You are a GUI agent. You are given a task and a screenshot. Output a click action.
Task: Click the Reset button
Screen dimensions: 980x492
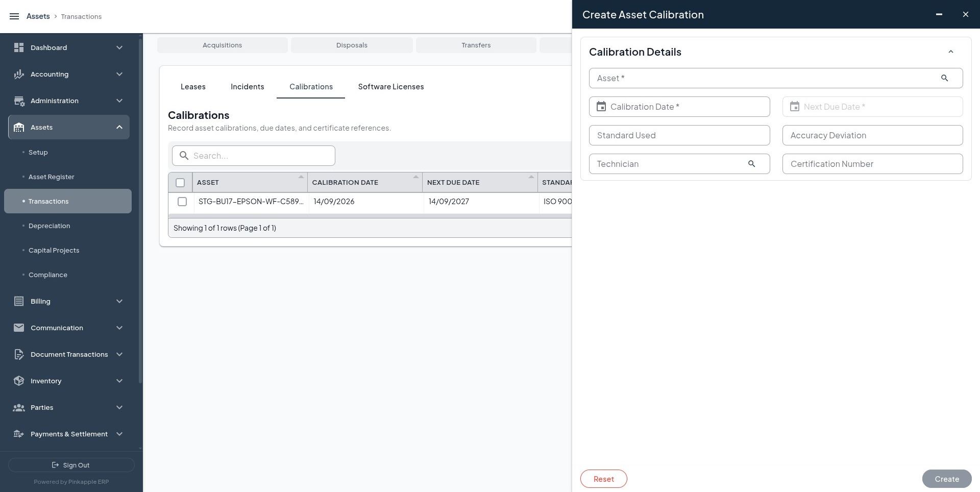point(604,479)
